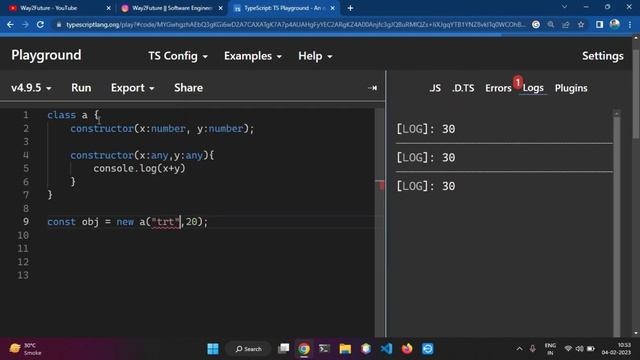
Task: Click the Share button
Action: click(188, 88)
